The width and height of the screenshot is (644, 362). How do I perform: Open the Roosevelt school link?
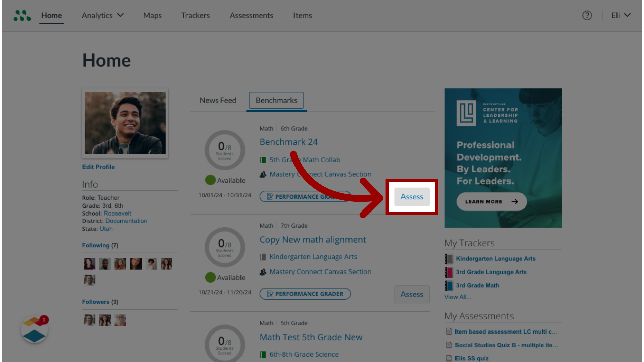[x=117, y=213]
